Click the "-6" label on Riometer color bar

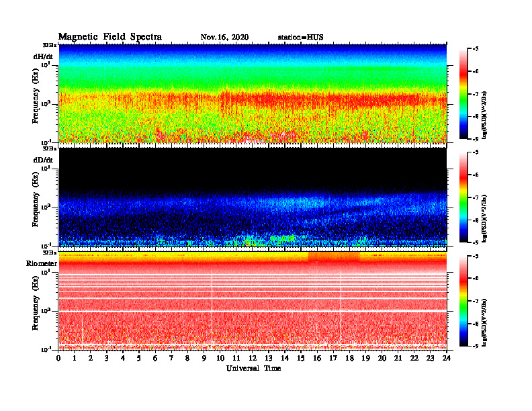click(x=476, y=278)
